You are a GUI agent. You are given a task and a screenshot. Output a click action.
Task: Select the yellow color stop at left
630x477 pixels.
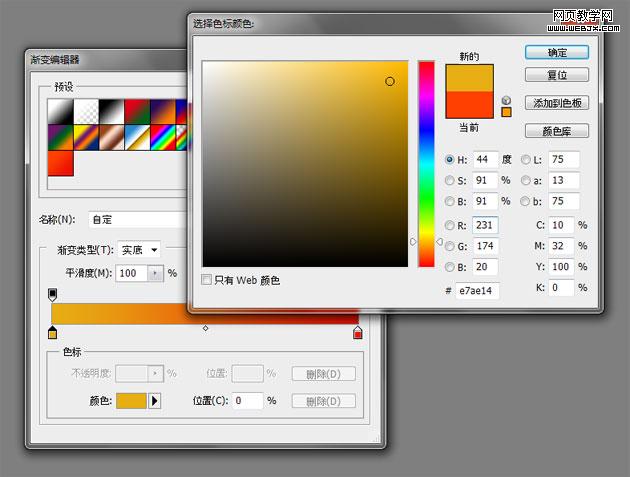click(52, 332)
